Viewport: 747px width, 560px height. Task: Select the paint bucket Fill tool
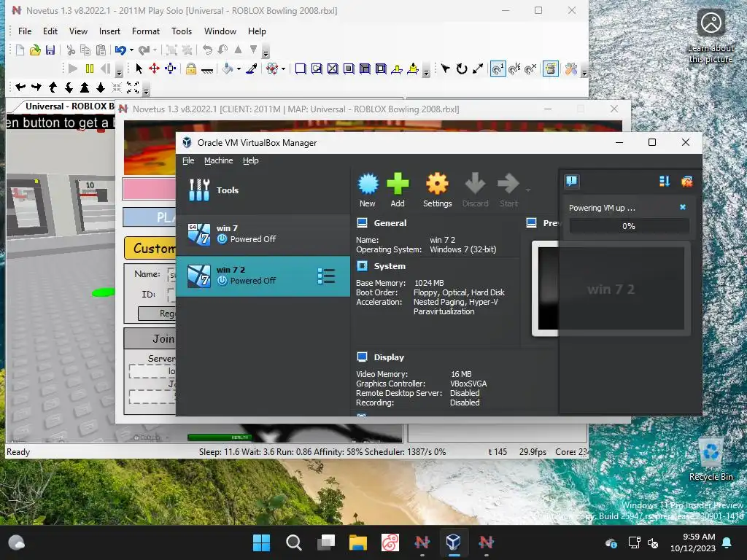pos(228,69)
